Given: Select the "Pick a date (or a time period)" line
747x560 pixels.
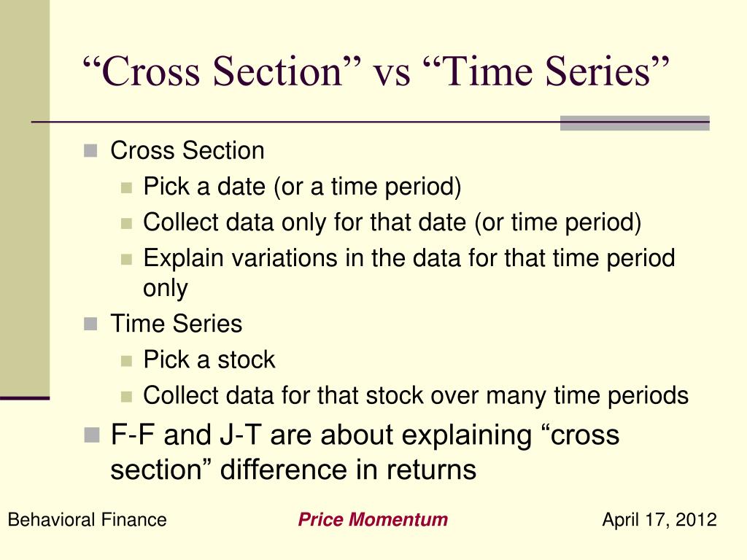Looking at the screenshot, I should 302,187.
